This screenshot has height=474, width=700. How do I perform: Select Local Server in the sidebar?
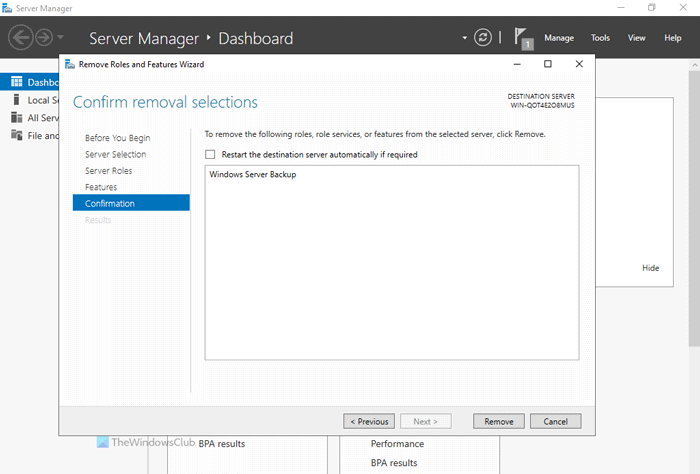pos(29,100)
